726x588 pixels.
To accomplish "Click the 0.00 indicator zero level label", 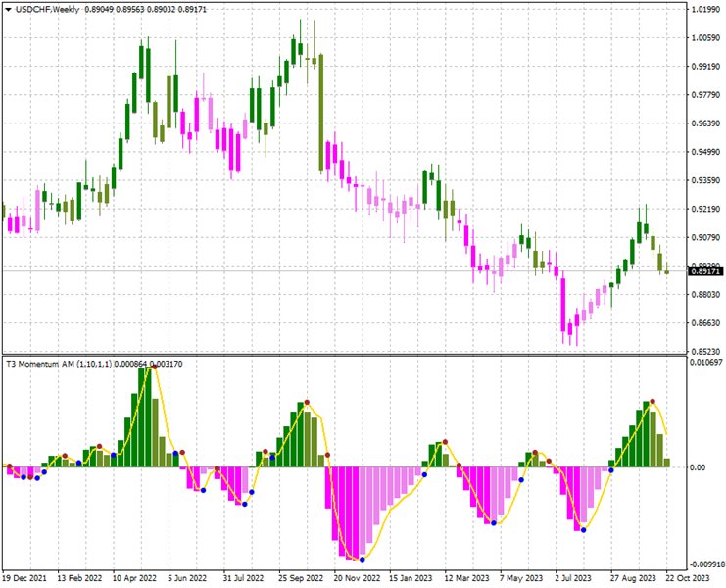I will (x=698, y=467).
